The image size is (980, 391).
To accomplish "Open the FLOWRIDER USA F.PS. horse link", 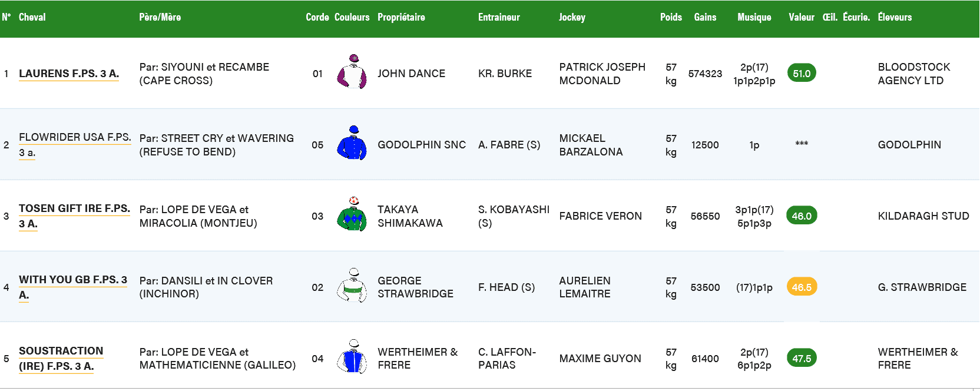I will (75, 145).
